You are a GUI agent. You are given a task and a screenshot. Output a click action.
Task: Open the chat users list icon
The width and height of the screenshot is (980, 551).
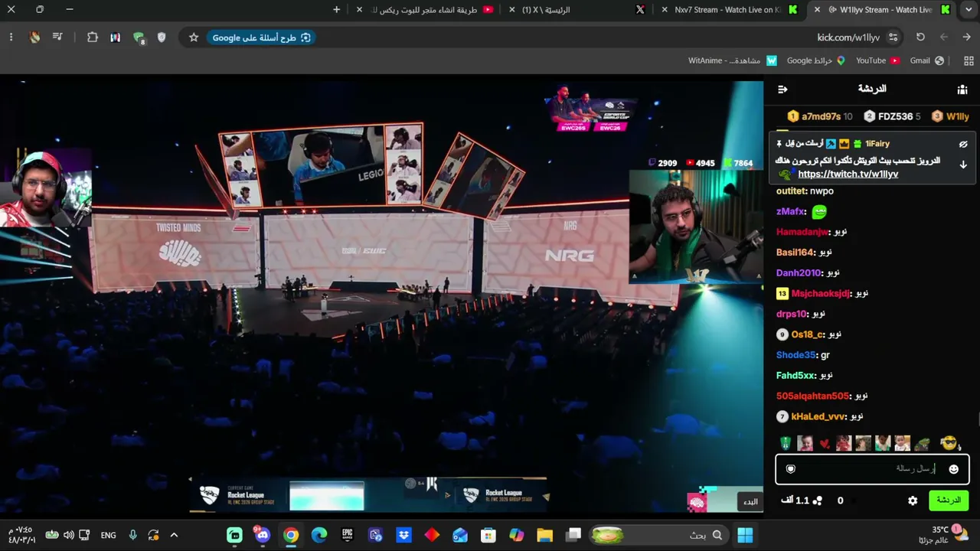962,90
